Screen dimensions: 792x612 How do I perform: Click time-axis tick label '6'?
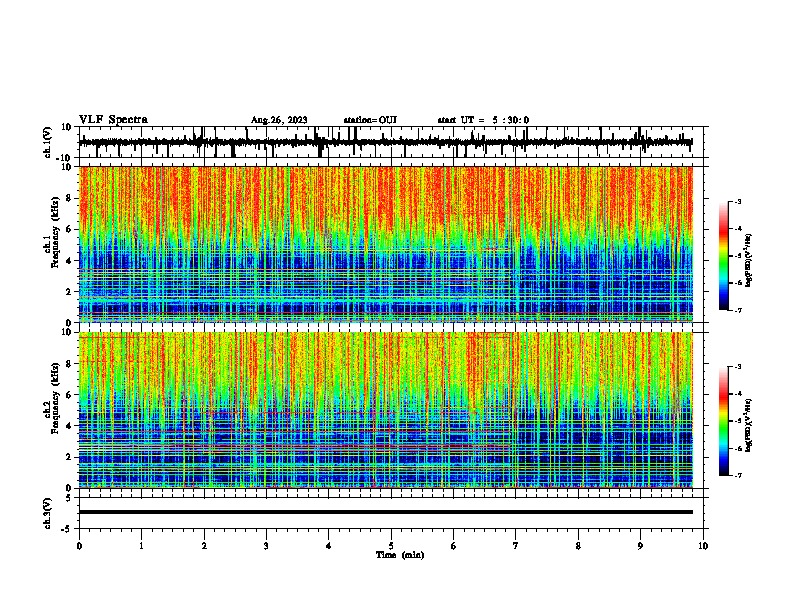tap(454, 546)
